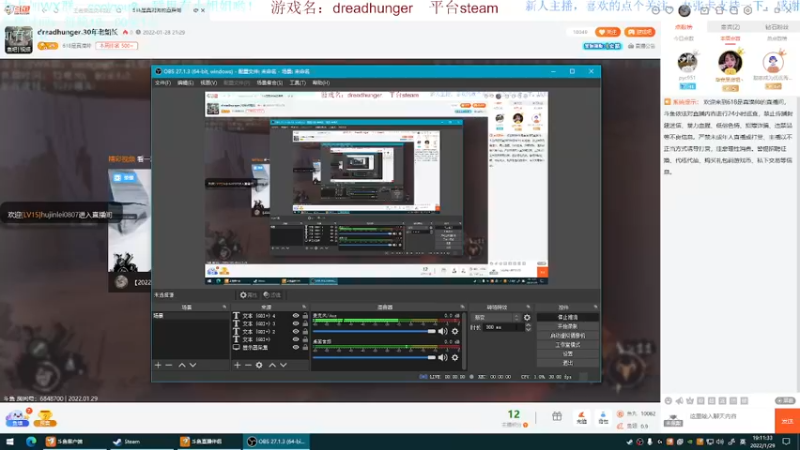Click the source properties gear button
Screen dimensions: 800x450
coord(248,295)
